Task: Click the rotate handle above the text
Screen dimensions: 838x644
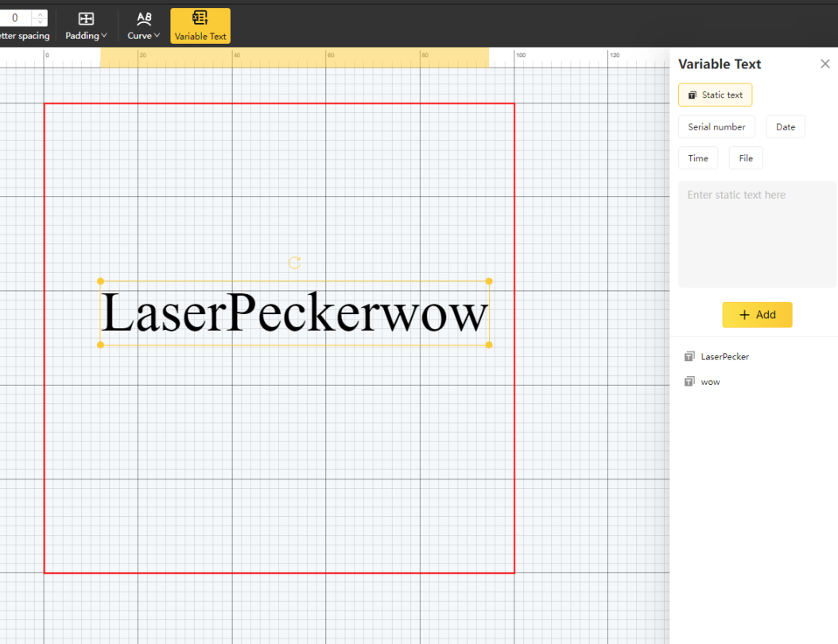Action: click(x=294, y=262)
